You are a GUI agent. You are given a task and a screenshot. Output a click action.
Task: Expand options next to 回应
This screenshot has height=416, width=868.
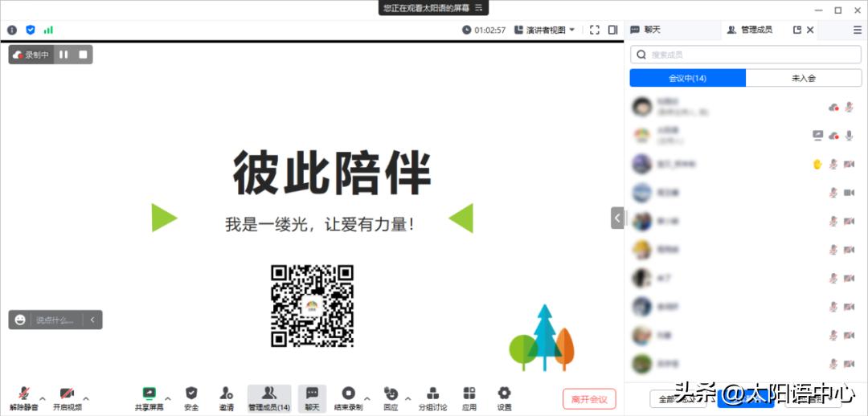(408, 399)
